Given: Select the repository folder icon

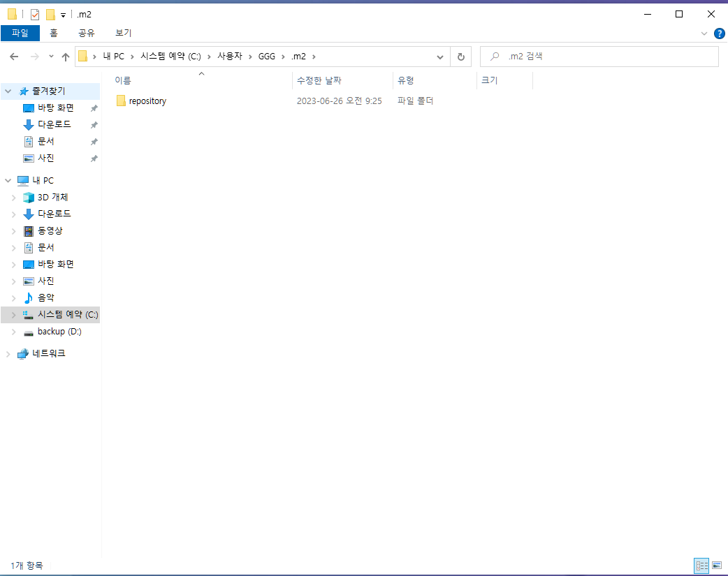Looking at the screenshot, I should point(121,101).
